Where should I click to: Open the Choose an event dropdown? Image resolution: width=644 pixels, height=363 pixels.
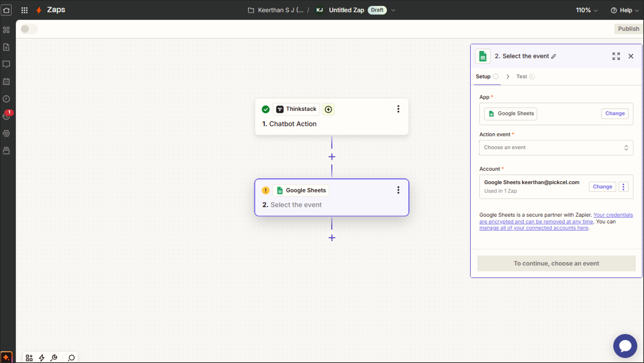[556, 148]
